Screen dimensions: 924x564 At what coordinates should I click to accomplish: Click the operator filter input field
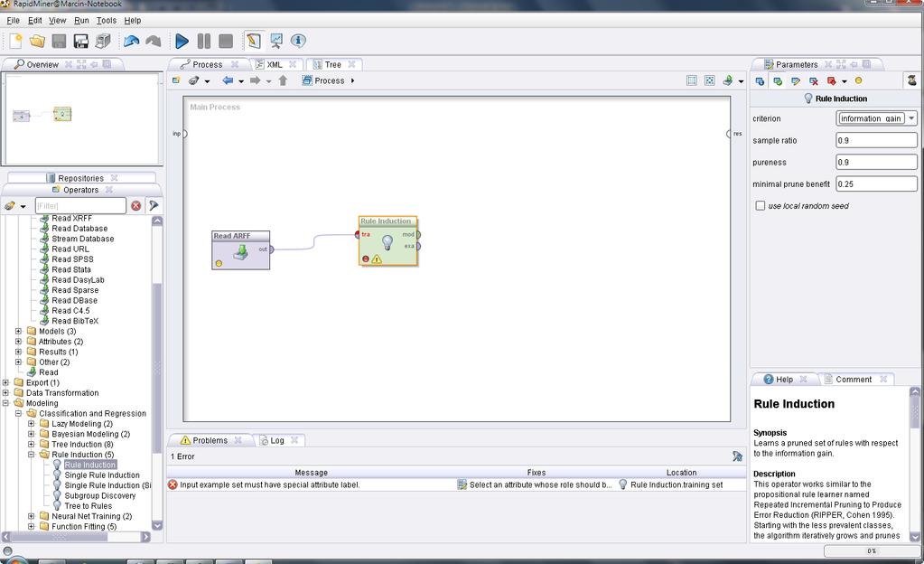80,206
